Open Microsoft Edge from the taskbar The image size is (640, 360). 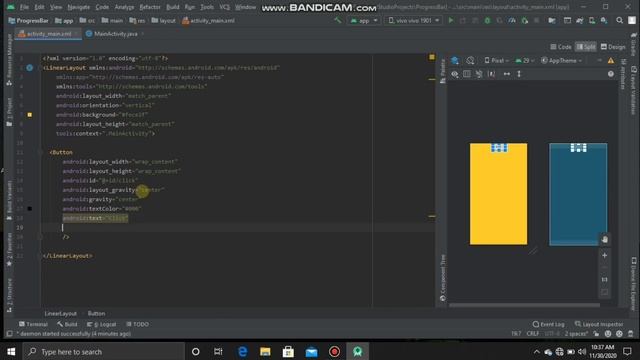tap(242, 351)
